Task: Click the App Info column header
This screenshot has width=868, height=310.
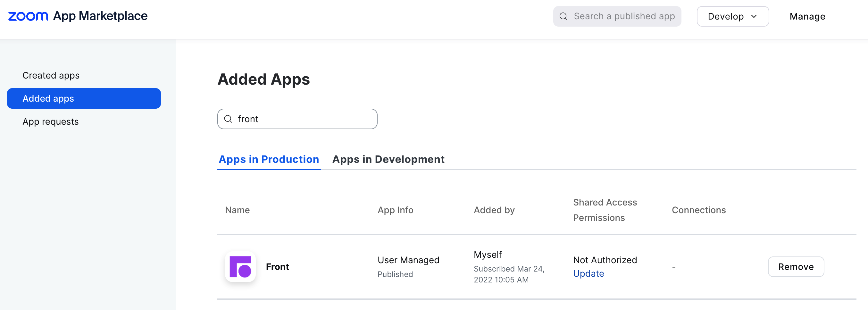Action: click(395, 210)
